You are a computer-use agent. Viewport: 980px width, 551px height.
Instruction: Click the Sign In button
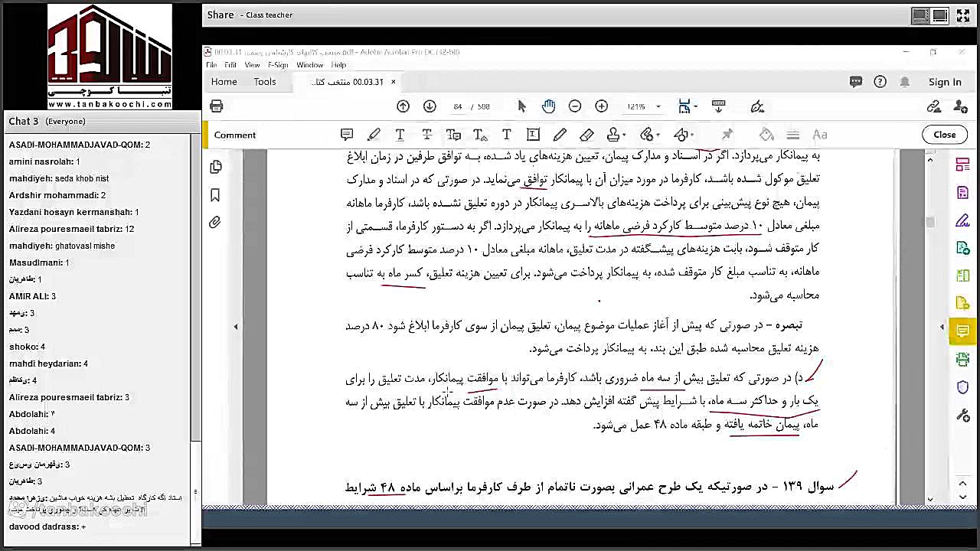[x=945, y=82]
